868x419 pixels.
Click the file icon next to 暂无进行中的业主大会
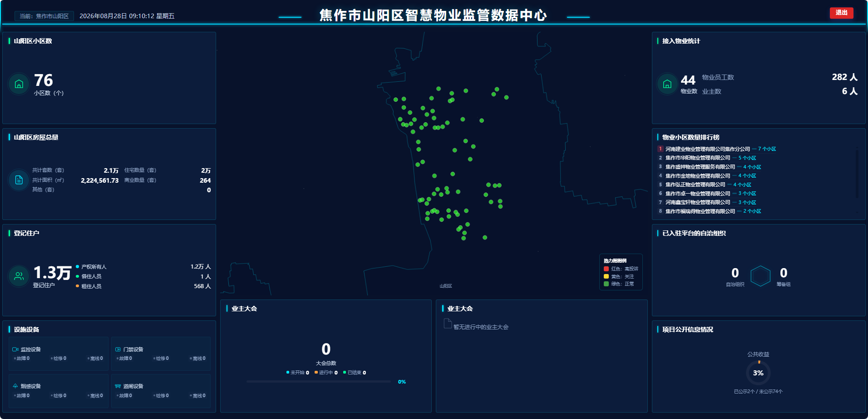coord(448,324)
